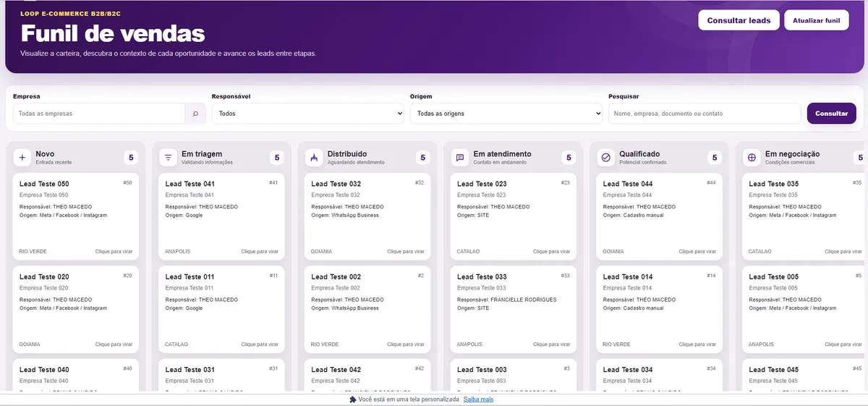Click 'Clique para virar' on Lead Teste 005

843,344
